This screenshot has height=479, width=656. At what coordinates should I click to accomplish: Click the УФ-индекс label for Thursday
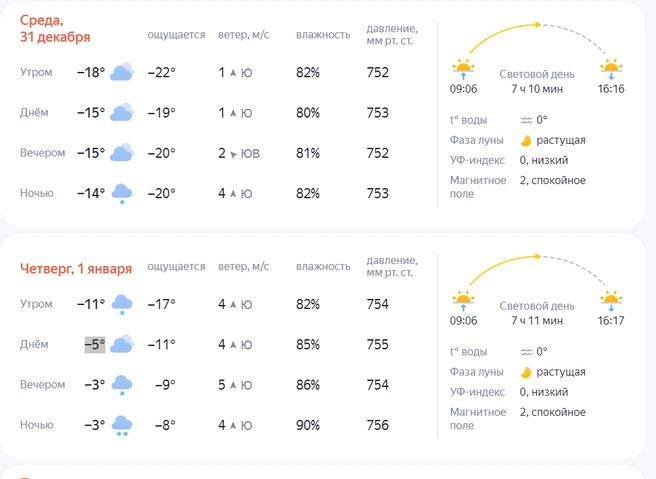coord(477,392)
